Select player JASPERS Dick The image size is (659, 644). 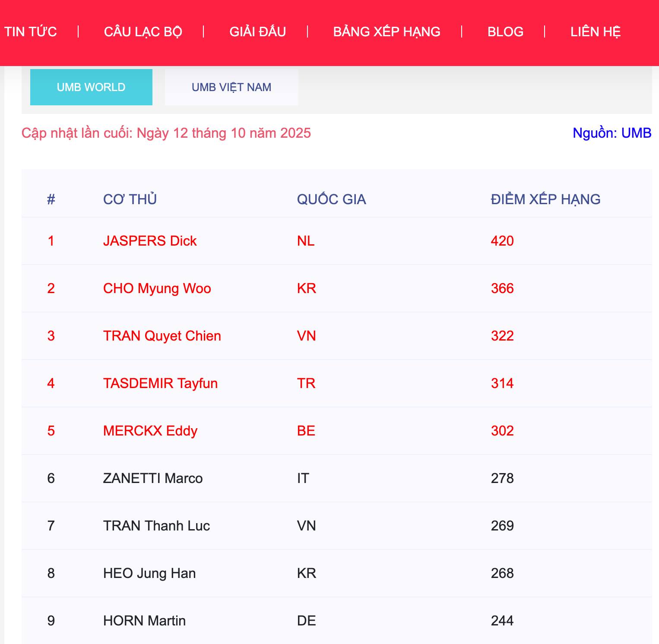150,241
